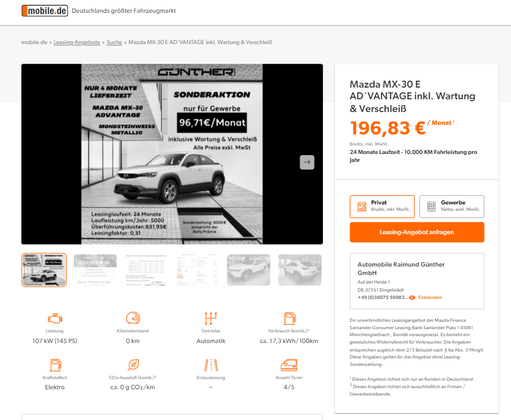Click the house icon in Privat option
Image resolution: width=511 pixels, height=420 pixels.
(x=362, y=206)
